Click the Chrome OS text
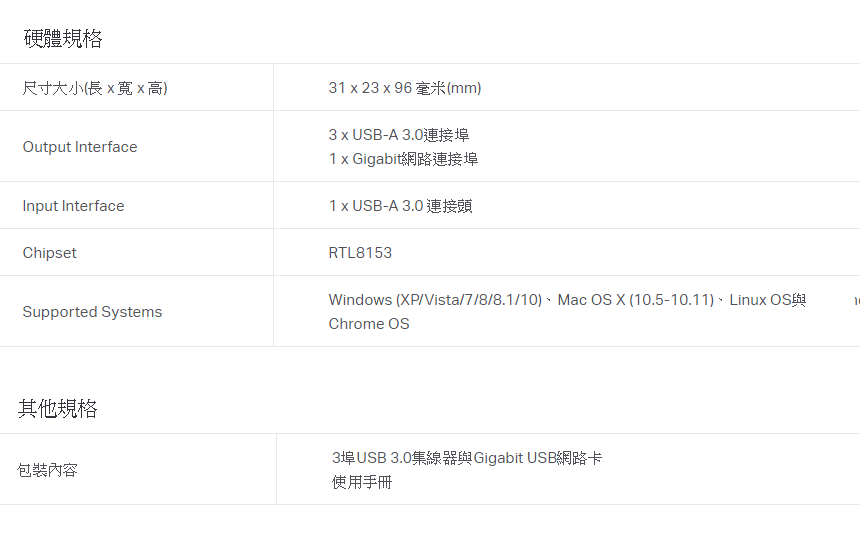 pos(369,324)
